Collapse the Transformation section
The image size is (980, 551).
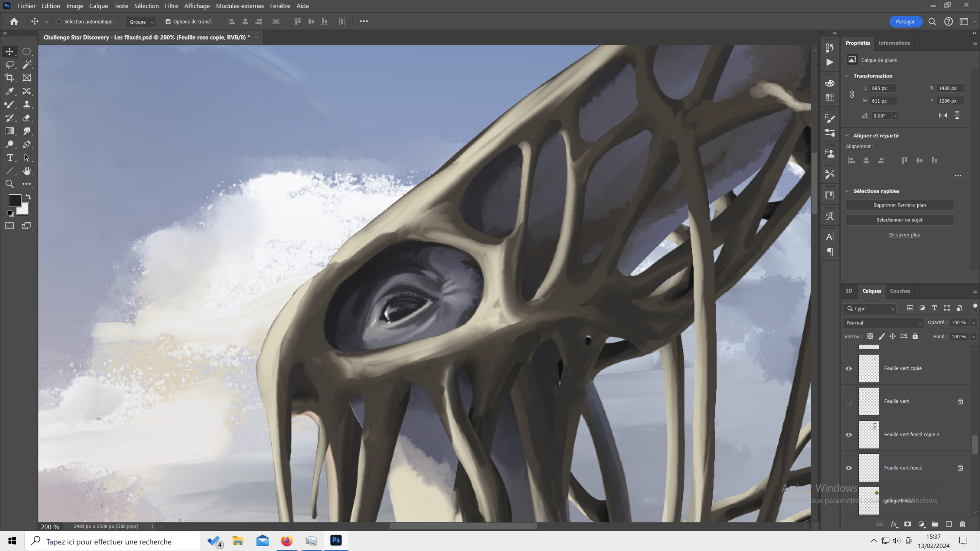click(847, 76)
